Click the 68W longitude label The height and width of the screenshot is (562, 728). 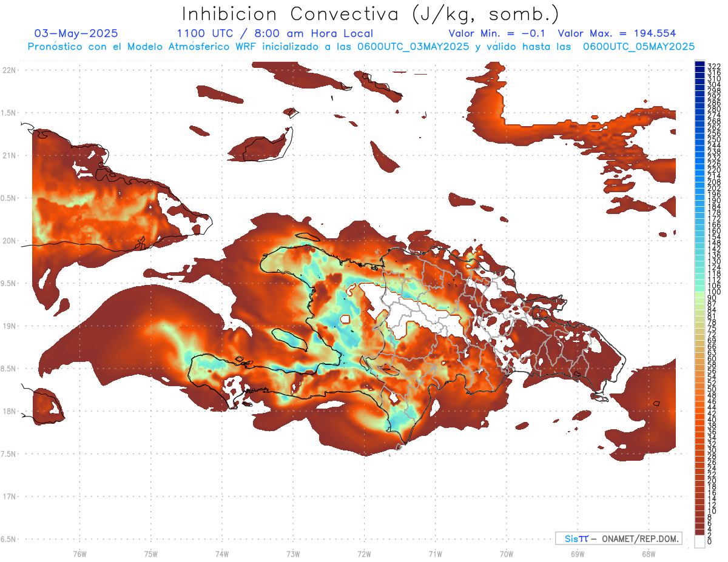648,554
